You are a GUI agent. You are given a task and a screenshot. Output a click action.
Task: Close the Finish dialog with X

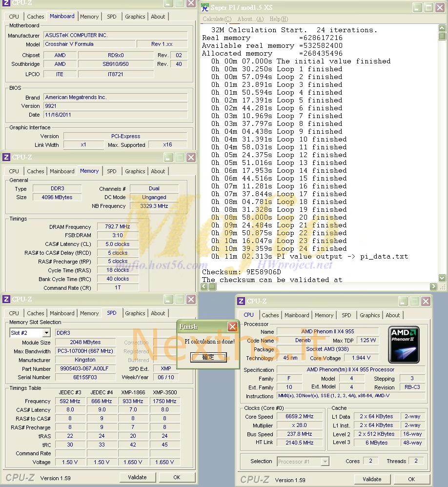point(232,326)
